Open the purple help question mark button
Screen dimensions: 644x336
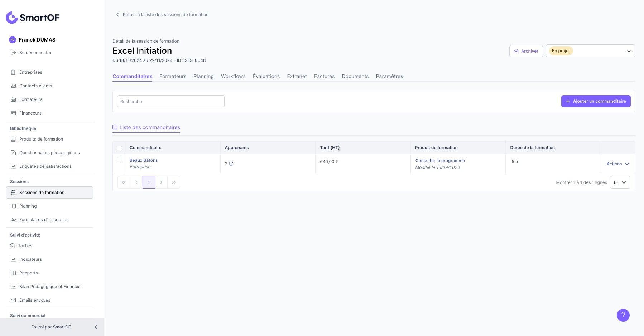pyautogui.click(x=623, y=315)
